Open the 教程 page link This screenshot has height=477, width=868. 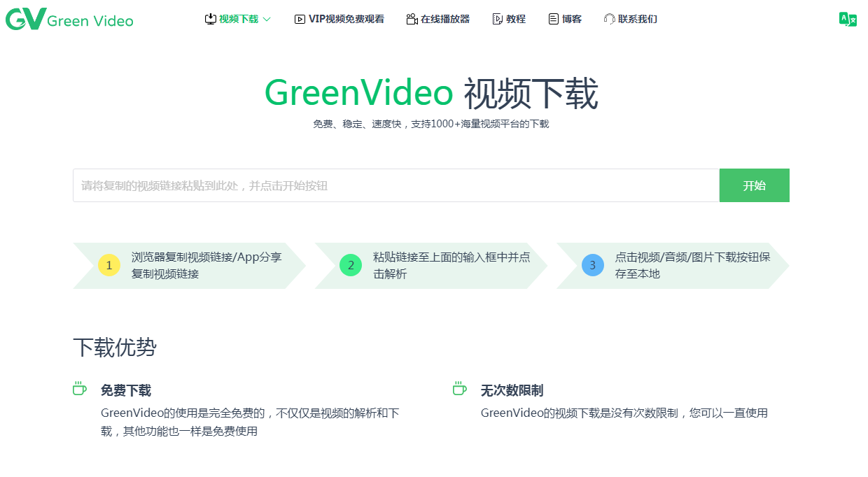[x=516, y=20]
